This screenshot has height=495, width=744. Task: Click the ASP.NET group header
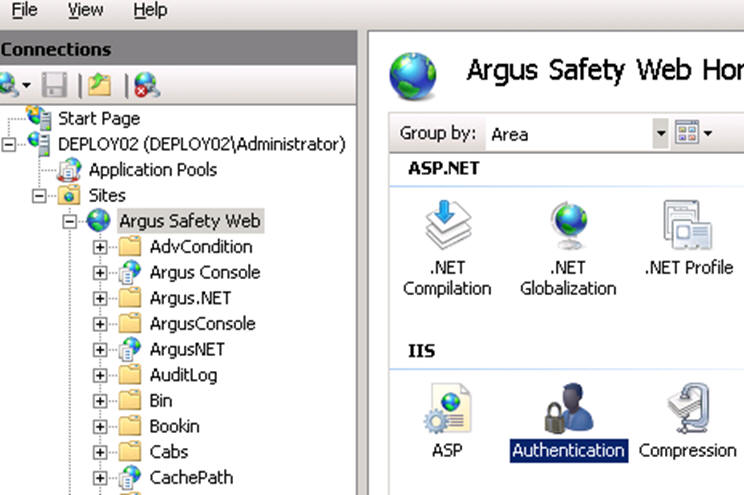(x=444, y=168)
